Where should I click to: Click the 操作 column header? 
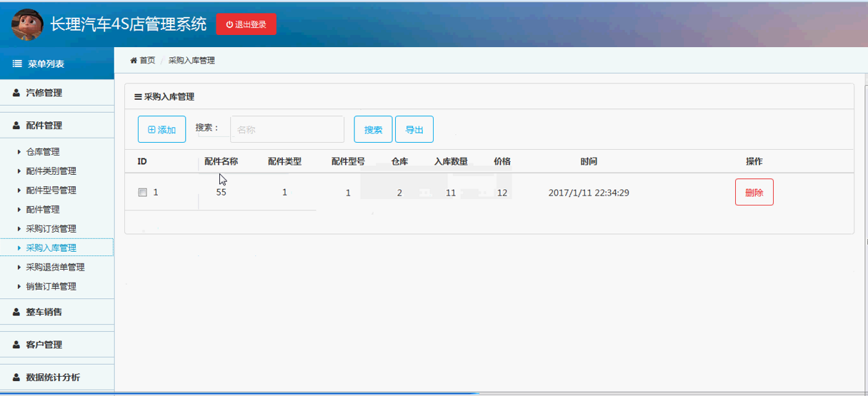[754, 162]
